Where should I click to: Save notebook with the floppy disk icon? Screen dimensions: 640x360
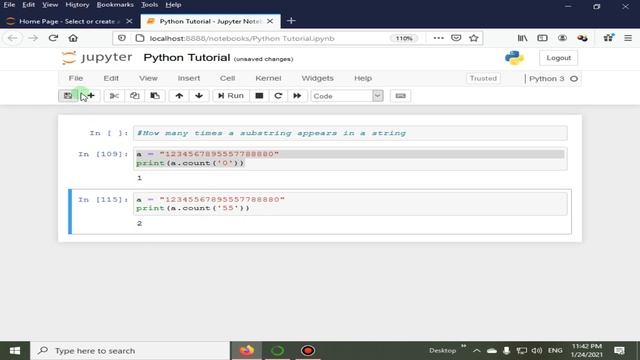click(68, 96)
